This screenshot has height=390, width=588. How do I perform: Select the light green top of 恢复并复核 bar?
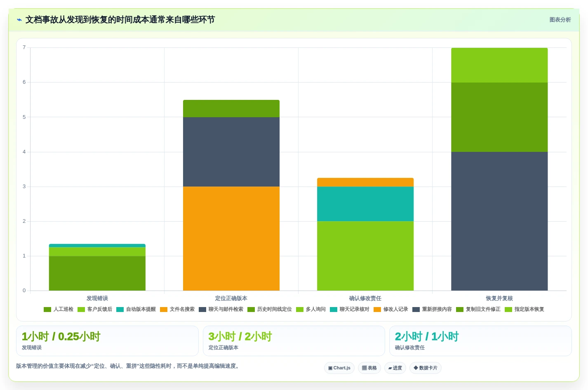coord(499,65)
